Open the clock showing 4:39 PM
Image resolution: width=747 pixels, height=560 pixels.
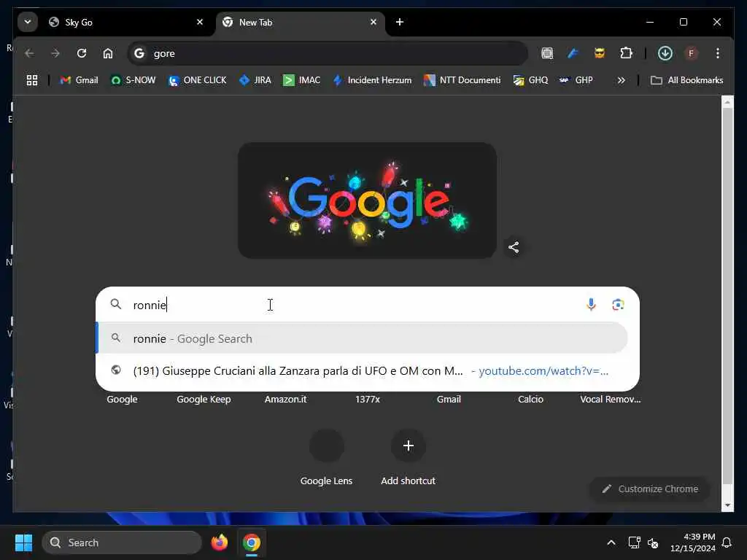point(693,542)
